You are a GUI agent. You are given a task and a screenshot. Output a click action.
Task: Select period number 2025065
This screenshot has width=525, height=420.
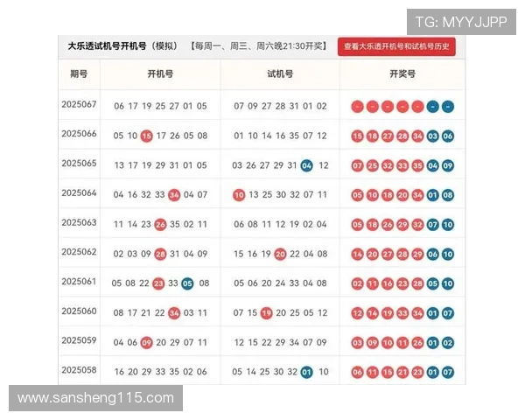(x=79, y=164)
